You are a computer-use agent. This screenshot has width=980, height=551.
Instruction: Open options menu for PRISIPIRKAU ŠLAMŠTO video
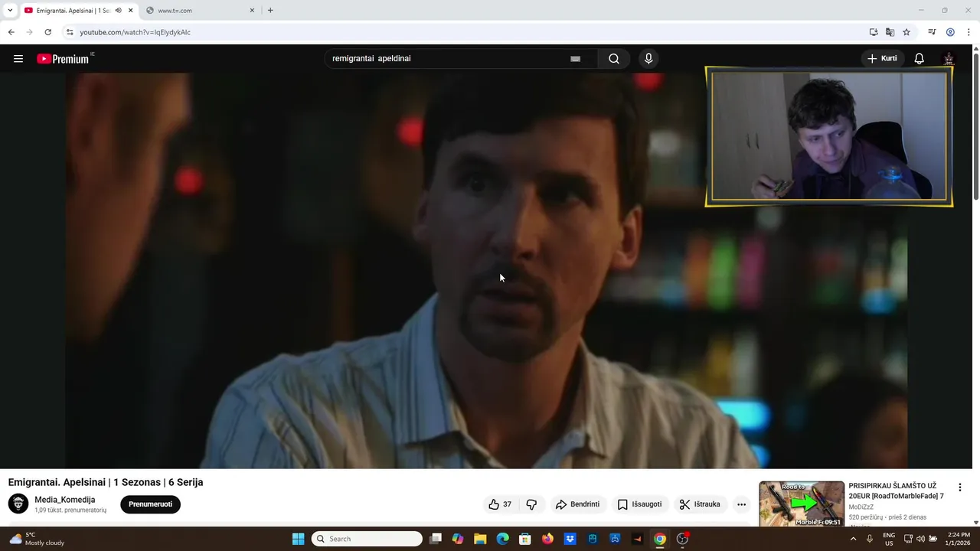[959, 487]
